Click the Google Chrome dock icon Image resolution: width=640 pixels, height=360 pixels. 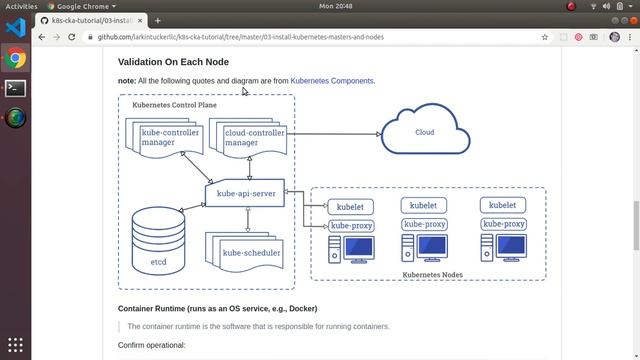point(16,58)
